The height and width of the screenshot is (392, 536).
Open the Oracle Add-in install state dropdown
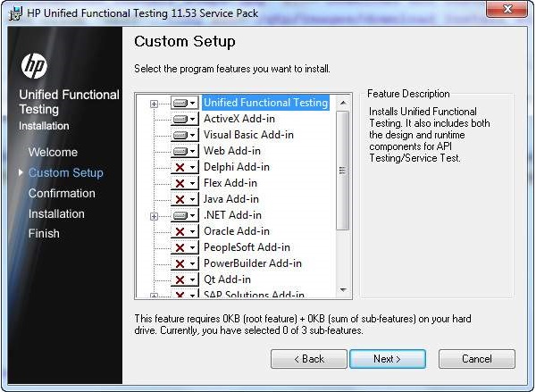click(192, 231)
